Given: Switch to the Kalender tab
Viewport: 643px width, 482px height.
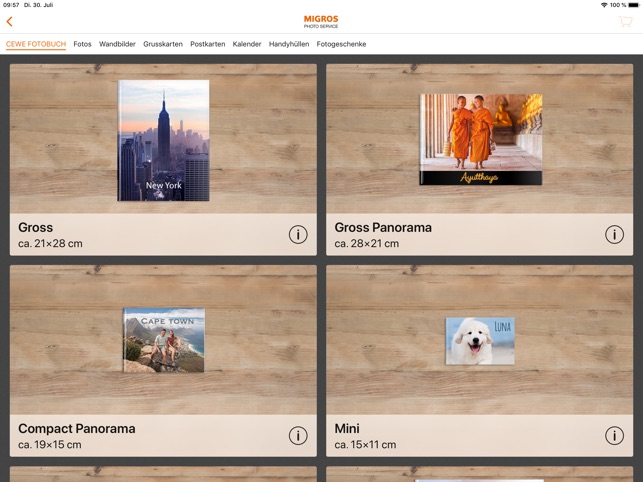Looking at the screenshot, I should [x=247, y=44].
